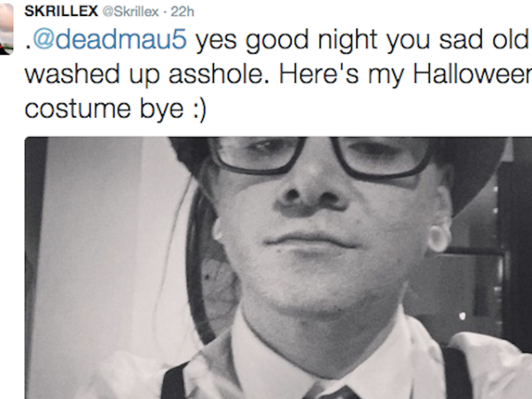Click the phrase "sad old" in tweet
The width and height of the screenshot is (532, 399).
(x=484, y=39)
